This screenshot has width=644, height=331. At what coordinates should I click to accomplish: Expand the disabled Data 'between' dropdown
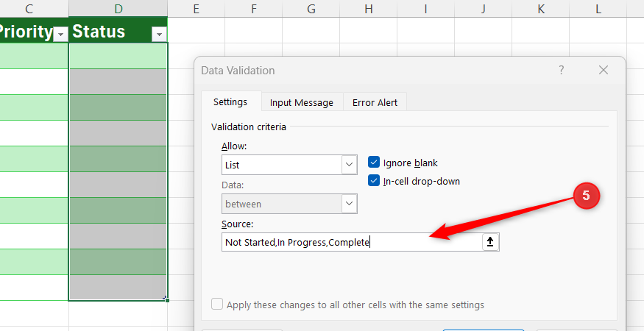349,204
